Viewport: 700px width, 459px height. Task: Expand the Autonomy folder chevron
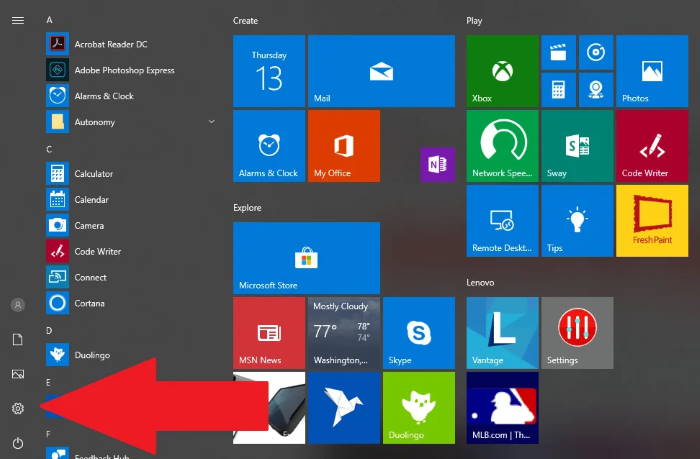212,121
